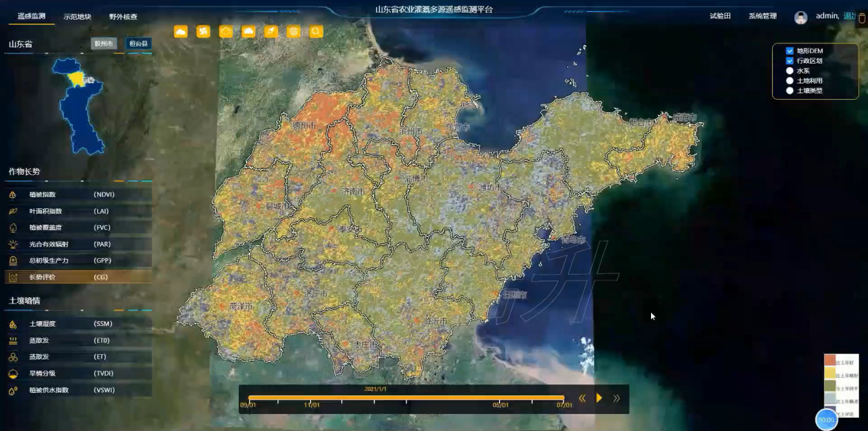This screenshot has width=868, height=431.
Task: Enable the 水系 layer option
Action: [790, 71]
